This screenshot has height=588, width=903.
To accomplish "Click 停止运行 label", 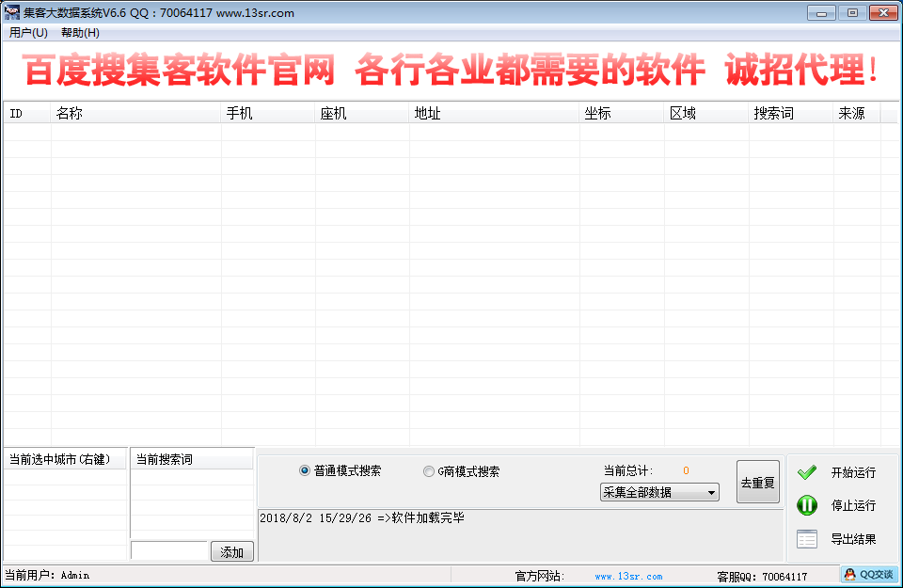I will pyautogui.click(x=853, y=505).
